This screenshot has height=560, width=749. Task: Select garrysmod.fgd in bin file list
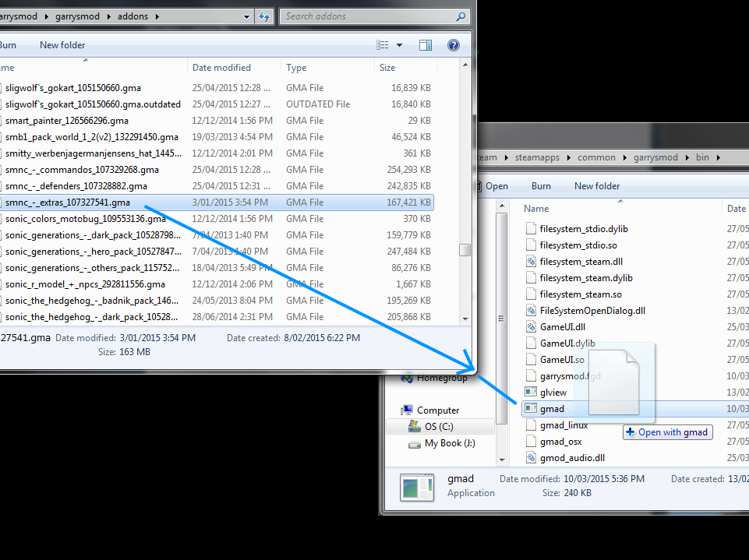571,376
